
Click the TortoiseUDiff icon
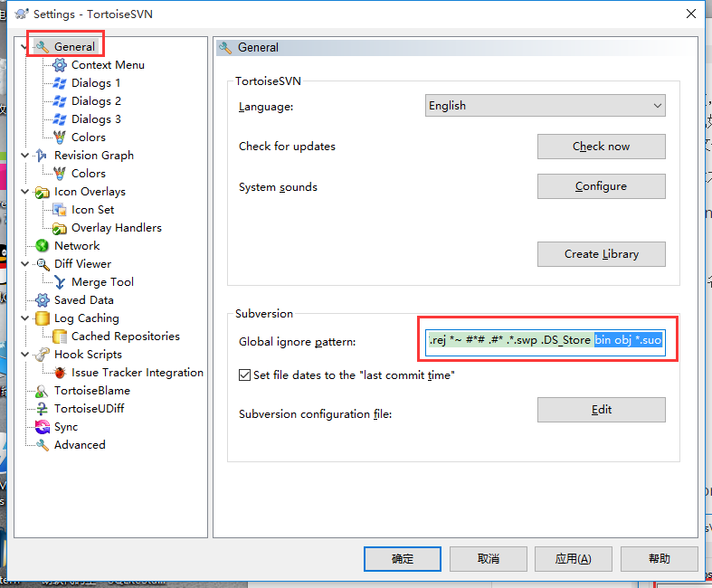coord(43,409)
